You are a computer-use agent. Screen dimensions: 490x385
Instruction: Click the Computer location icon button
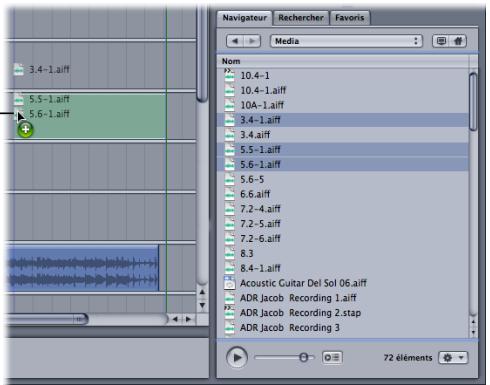pyautogui.click(x=441, y=41)
